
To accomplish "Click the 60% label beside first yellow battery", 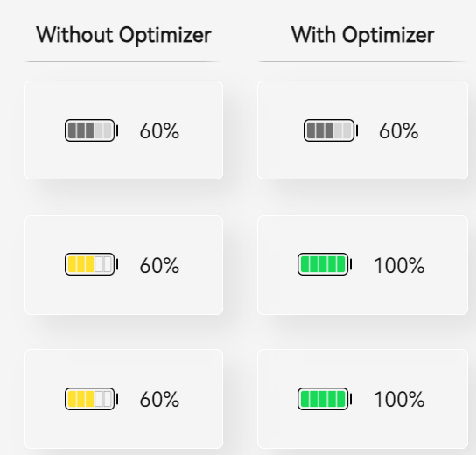I will point(159,266).
